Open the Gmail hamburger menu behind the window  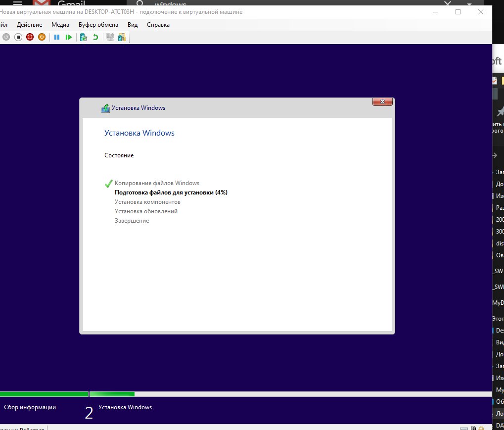[x=18, y=3]
